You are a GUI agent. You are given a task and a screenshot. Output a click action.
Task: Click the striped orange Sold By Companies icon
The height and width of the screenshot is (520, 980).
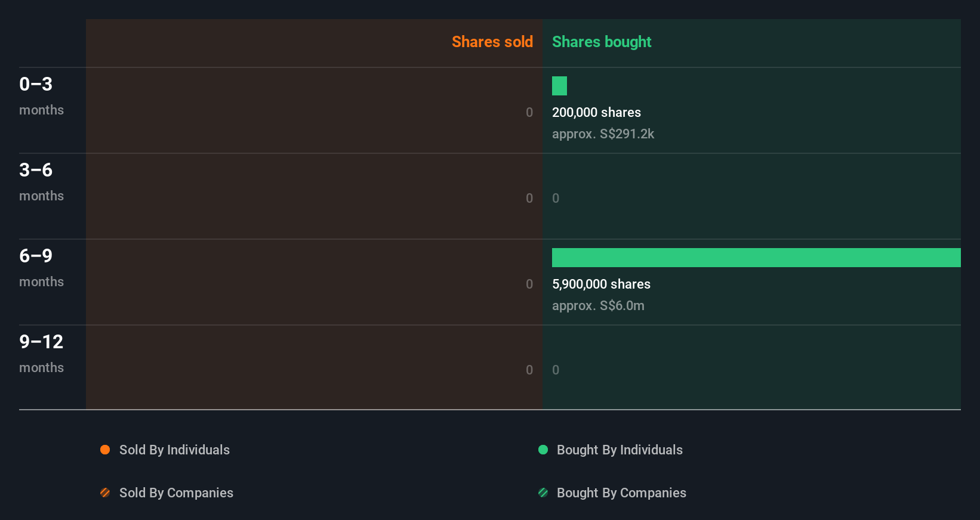[105, 493]
